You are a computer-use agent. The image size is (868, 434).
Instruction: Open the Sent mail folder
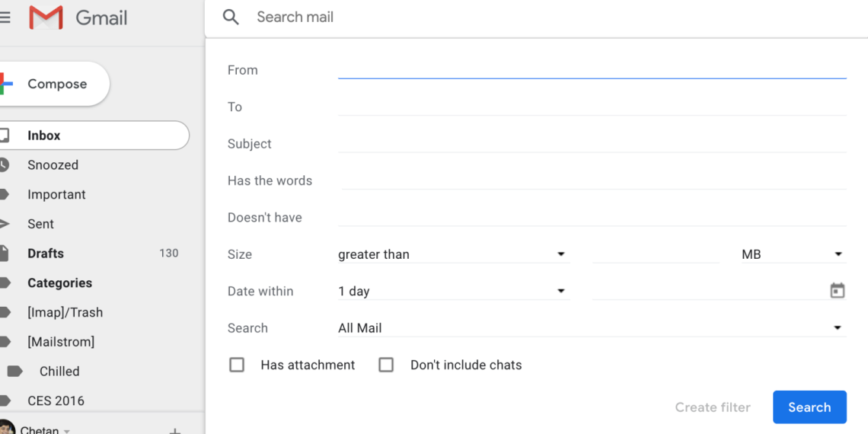pos(40,224)
